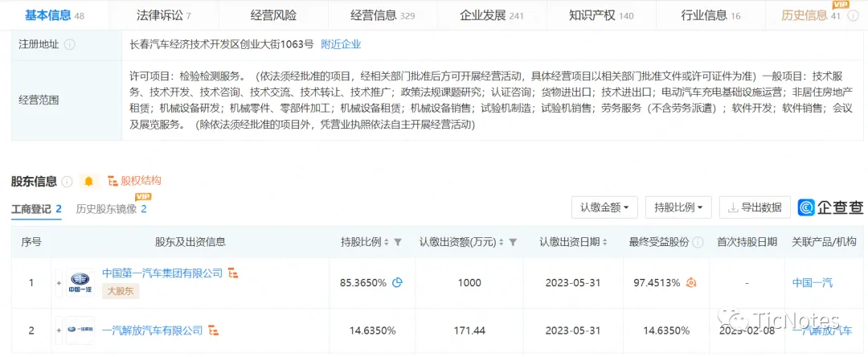Select the 97.4513% beneficiary share value
The width and height of the screenshot is (868, 357).
[657, 283]
